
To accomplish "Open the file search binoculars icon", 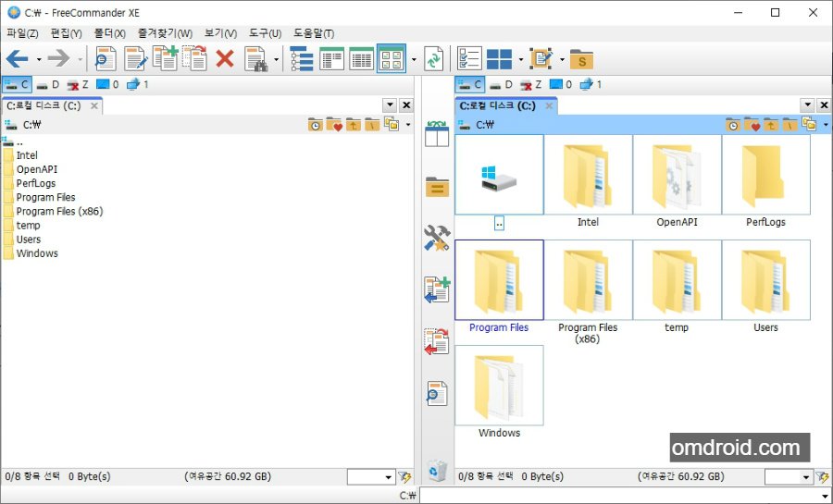I will 256,58.
